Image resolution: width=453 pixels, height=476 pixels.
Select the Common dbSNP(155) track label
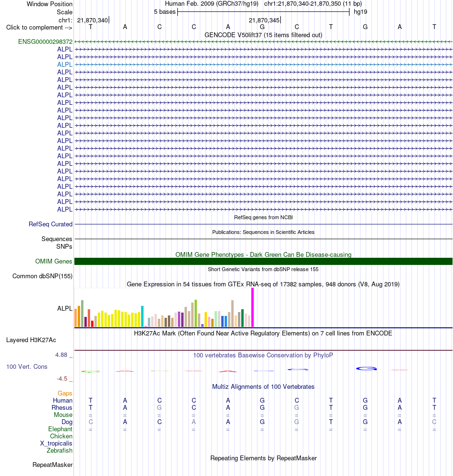[x=42, y=276]
